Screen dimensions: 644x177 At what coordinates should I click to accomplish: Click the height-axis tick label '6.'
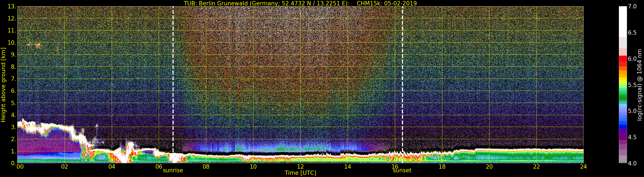point(14,91)
